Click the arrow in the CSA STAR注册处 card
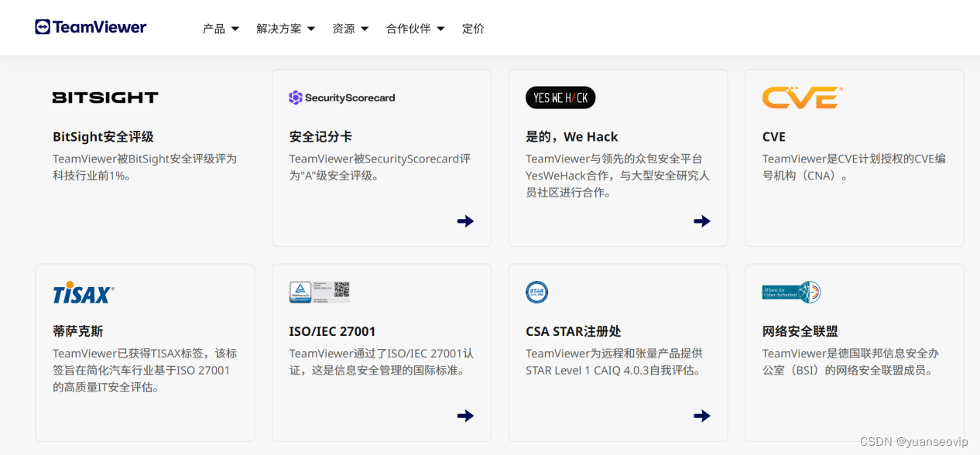Viewport: 980px width, 455px height. coord(702,416)
